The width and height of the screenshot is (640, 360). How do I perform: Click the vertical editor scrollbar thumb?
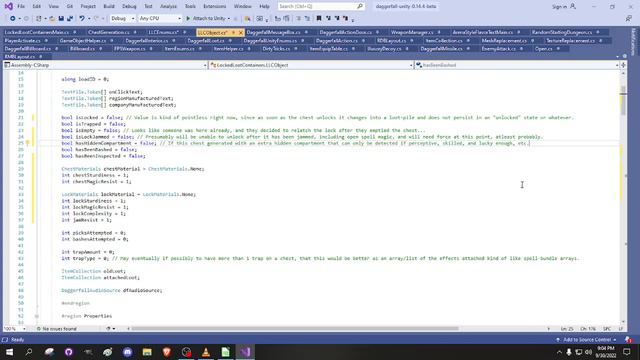point(623,102)
